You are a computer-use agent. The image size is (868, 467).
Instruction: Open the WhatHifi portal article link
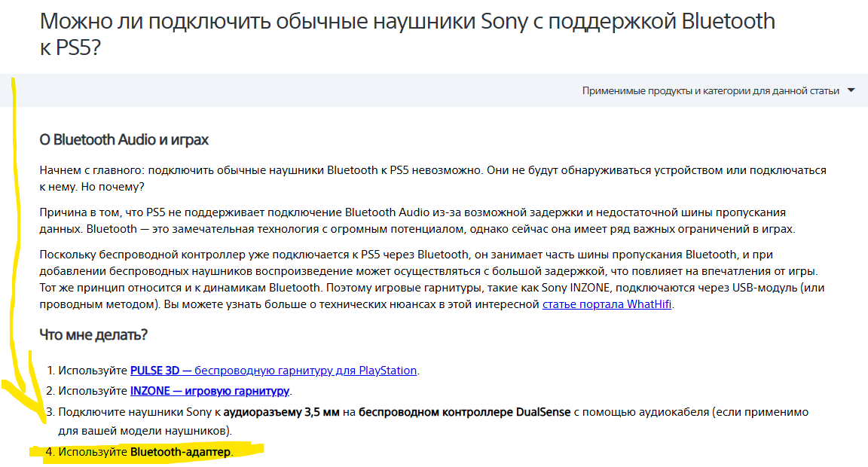[x=607, y=304]
